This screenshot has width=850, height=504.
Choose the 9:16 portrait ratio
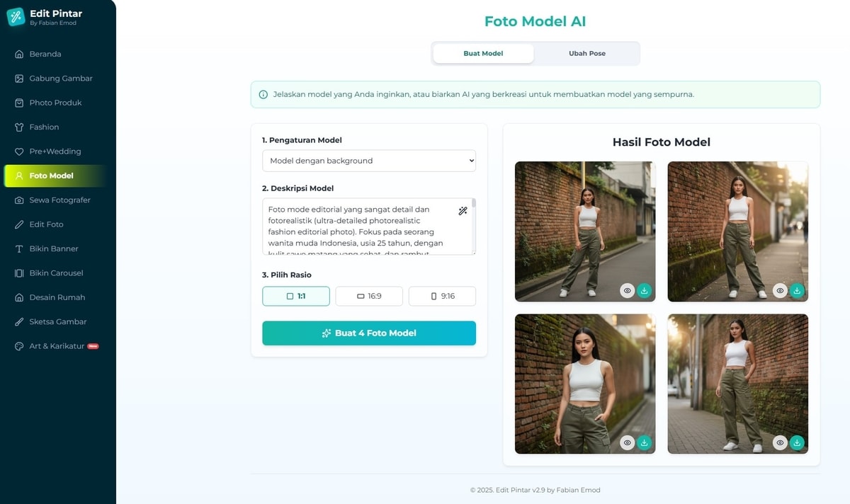click(442, 296)
